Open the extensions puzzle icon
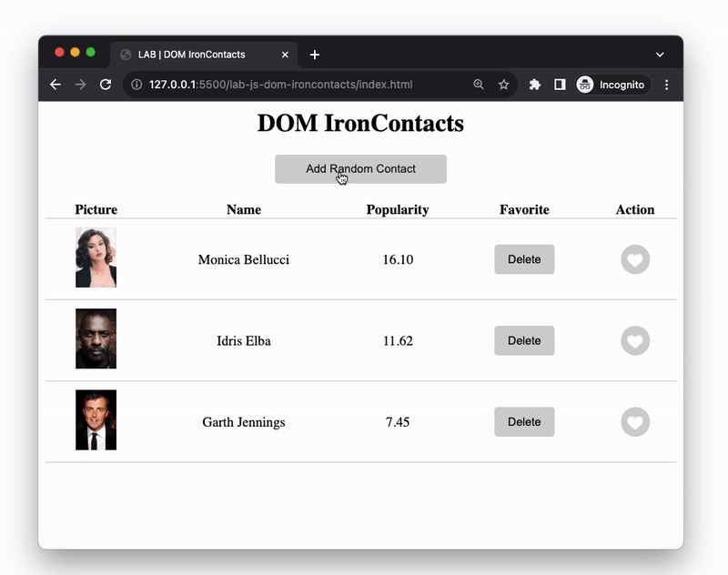Viewport: 728px width, 575px height. pos(535,85)
